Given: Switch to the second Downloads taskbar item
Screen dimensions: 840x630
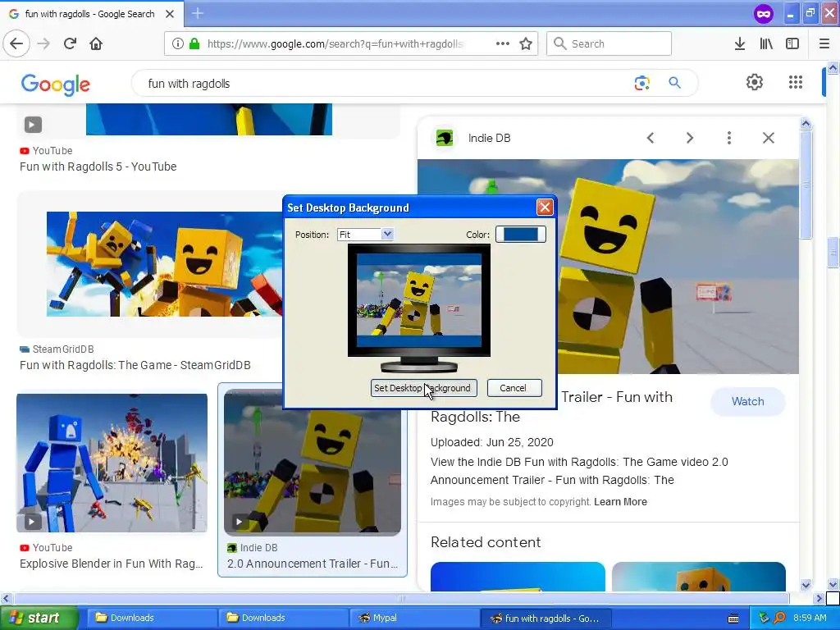Looking at the screenshot, I should 283,618.
